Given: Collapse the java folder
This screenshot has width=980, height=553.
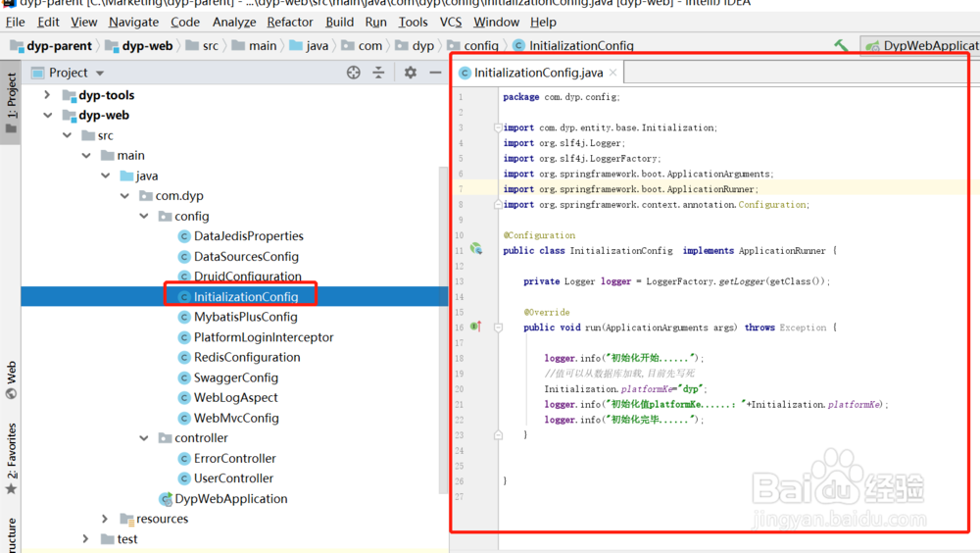Looking at the screenshot, I should (x=106, y=176).
